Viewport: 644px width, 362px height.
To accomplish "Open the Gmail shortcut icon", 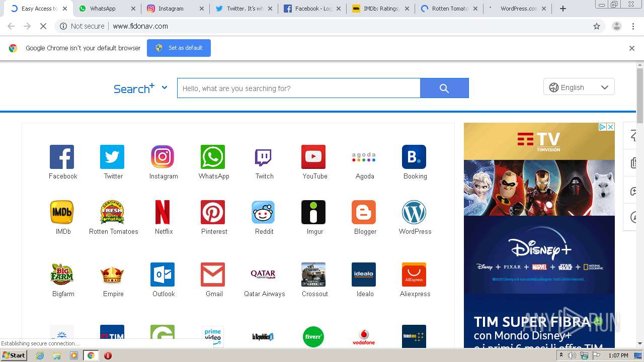I will (x=213, y=275).
